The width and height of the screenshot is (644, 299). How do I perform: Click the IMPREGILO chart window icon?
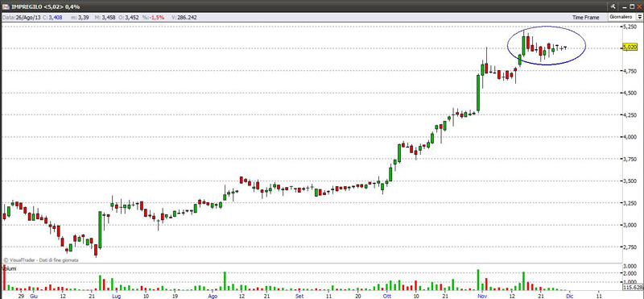[x=6, y=6]
